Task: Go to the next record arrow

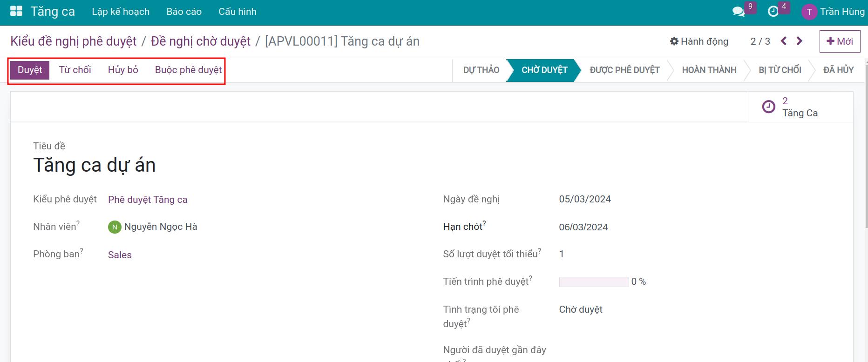Action: click(x=800, y=41)
